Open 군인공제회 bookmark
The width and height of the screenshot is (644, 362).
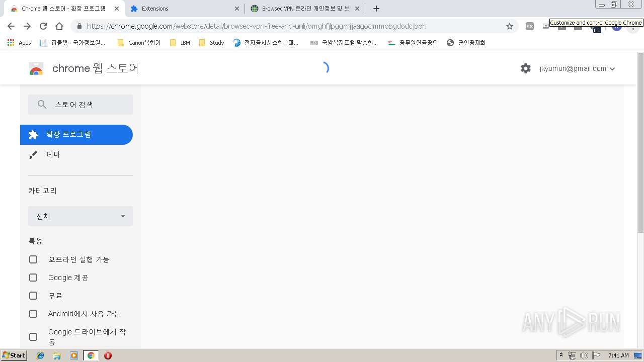coord(466,43)
